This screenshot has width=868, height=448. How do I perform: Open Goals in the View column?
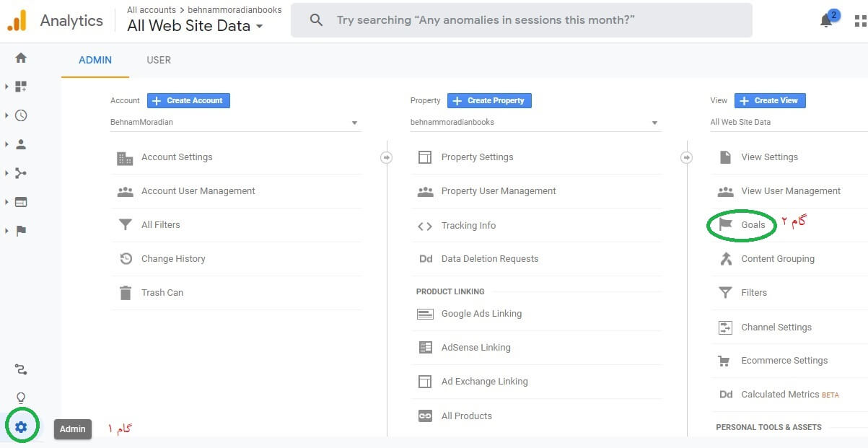(x=753, y=225)
